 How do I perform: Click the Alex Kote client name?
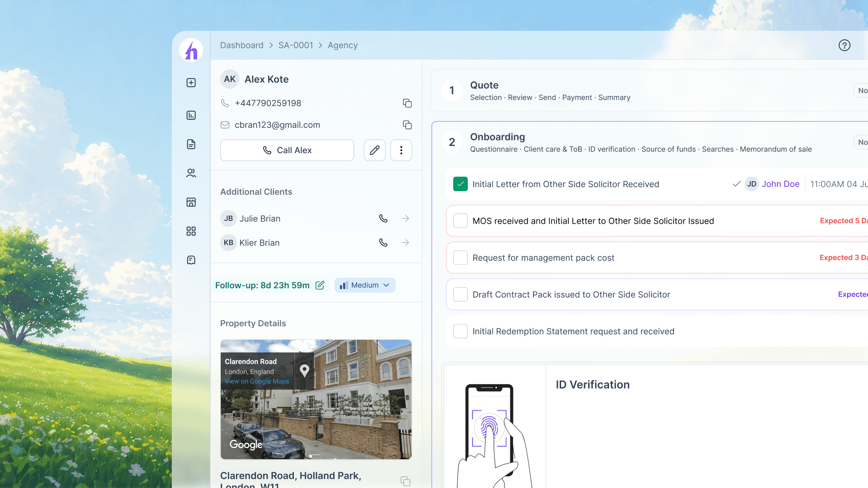pyautogui.click(x=267, y=79)
